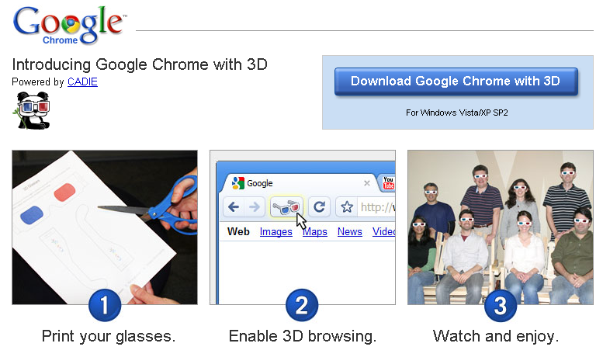The width and height of the screenshot is (603, 364).
Task: Open the Images link
Action: (x=276, y=231)
